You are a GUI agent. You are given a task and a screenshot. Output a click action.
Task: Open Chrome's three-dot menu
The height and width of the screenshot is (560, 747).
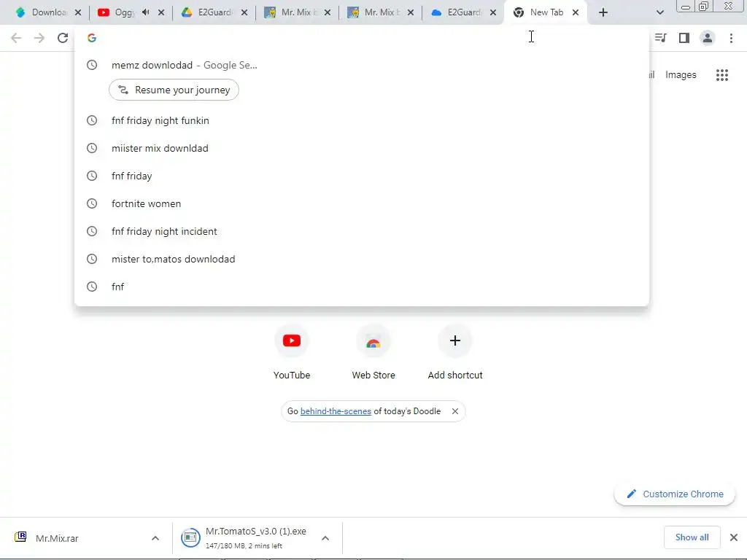click(731, 38)
